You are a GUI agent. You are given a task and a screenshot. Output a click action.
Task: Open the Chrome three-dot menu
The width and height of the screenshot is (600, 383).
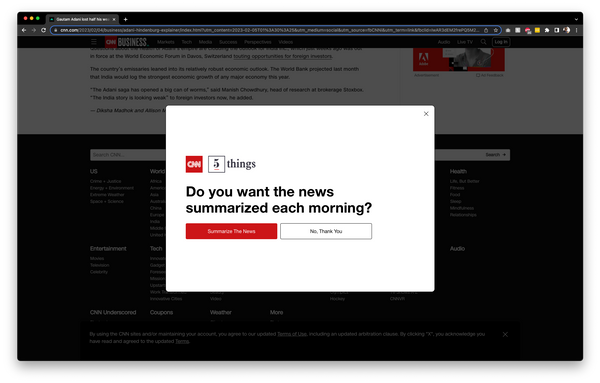pos(576,30)
